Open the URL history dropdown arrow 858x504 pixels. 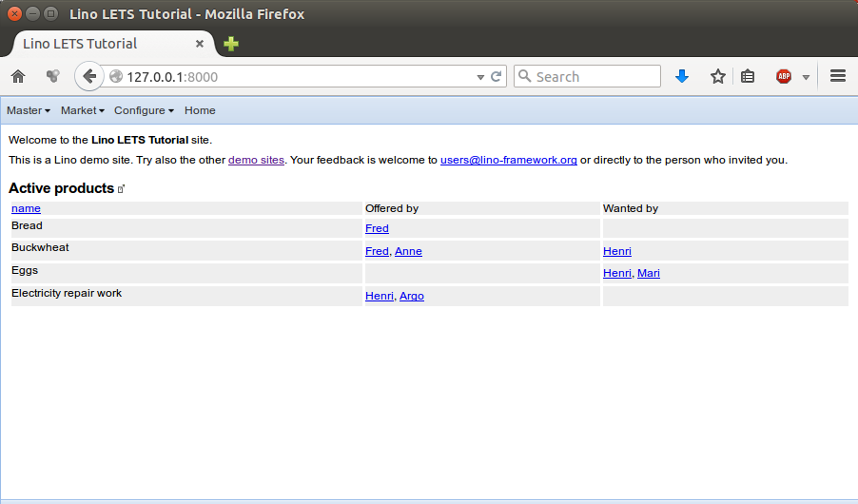click(x=480, y=77)
